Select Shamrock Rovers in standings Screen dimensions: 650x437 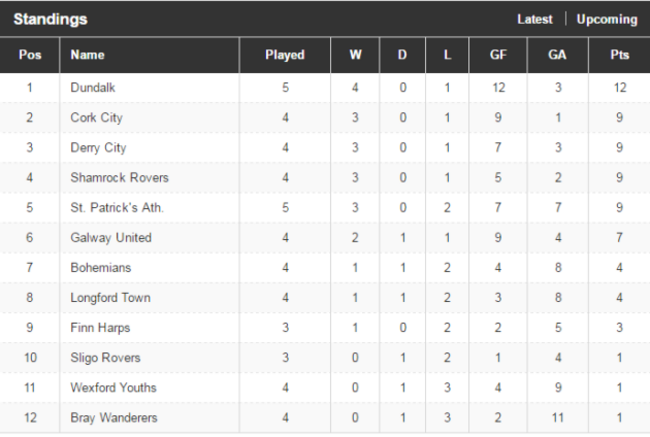(119, 177)
